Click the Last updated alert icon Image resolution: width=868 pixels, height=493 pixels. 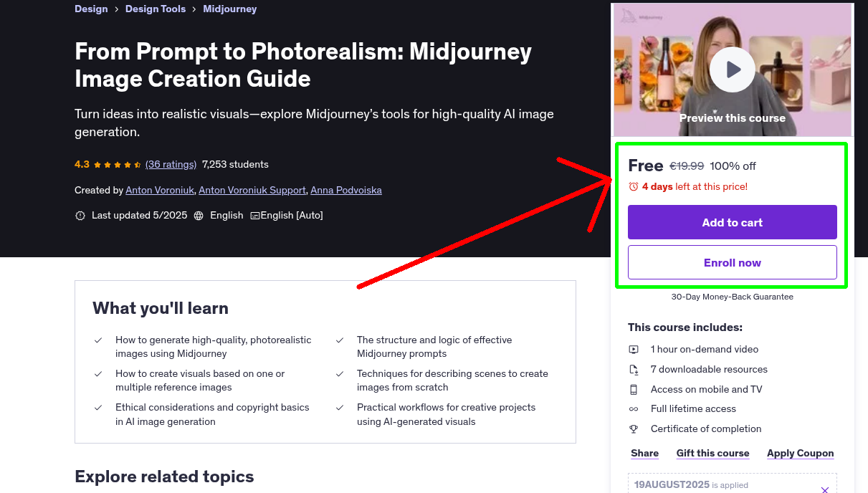[x=80, y=215]
